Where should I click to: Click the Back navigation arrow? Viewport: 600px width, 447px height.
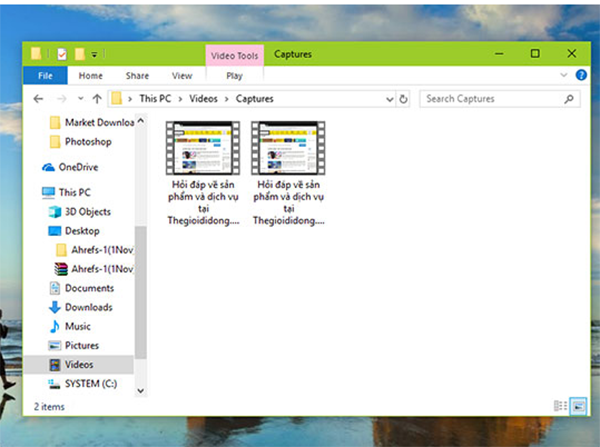coord(38,99)
